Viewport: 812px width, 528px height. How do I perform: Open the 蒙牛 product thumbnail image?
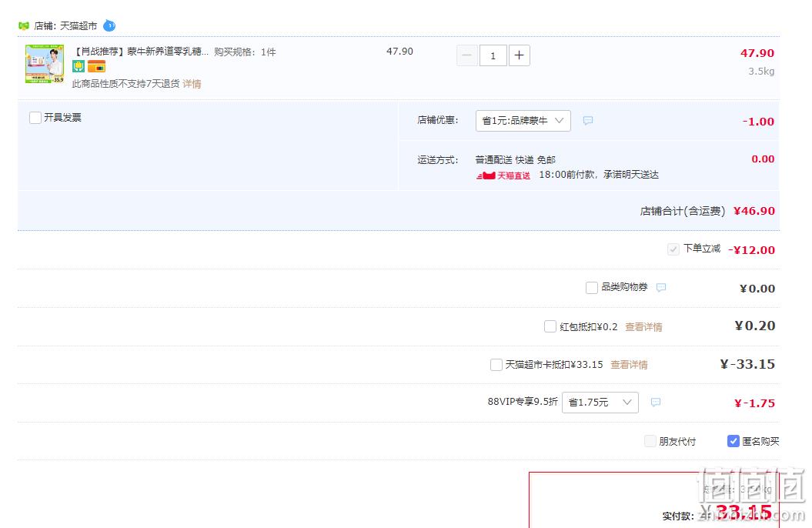(45, 64)
